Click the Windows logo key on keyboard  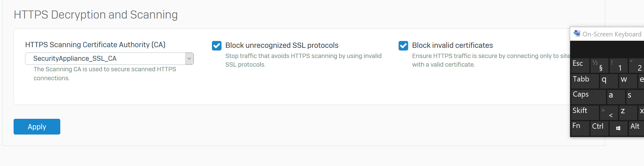point(618,128)
